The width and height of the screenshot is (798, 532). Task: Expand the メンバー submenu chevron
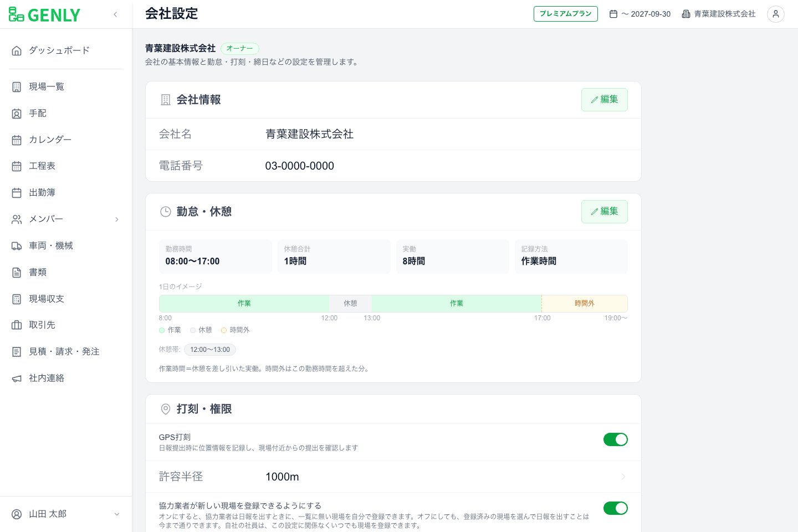[x=117, y=219]
